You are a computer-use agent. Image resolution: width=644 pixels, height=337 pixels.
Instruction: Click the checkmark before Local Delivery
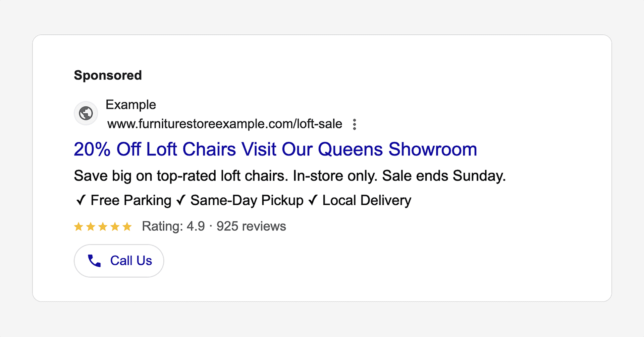click(313, 200)
